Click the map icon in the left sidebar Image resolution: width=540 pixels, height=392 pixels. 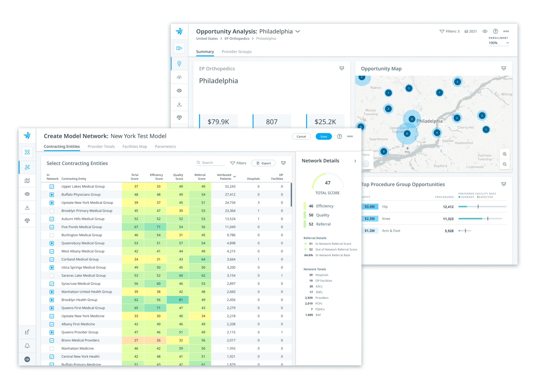click(27, 181)
